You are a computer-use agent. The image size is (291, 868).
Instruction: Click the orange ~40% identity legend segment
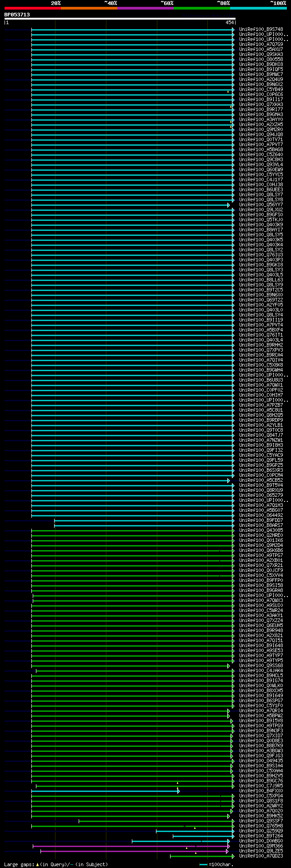click(x=89, y=8)
